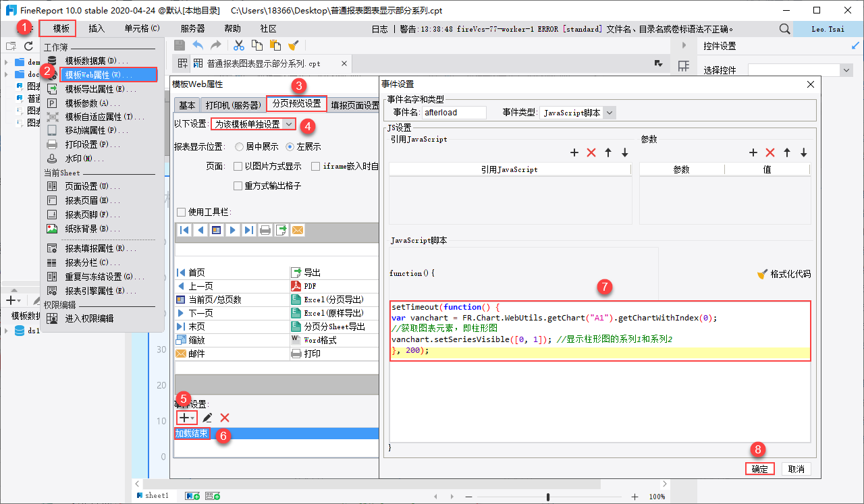Viewport: 864px width, 504px height.
Task: Switch to the 打印机(服务器) tab
Action: coord(234,105)
